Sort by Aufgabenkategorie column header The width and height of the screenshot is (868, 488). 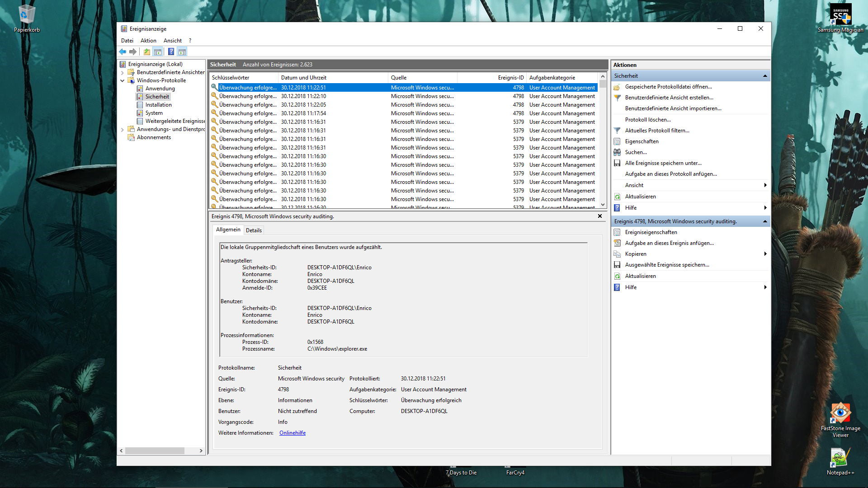pos(562,78)
